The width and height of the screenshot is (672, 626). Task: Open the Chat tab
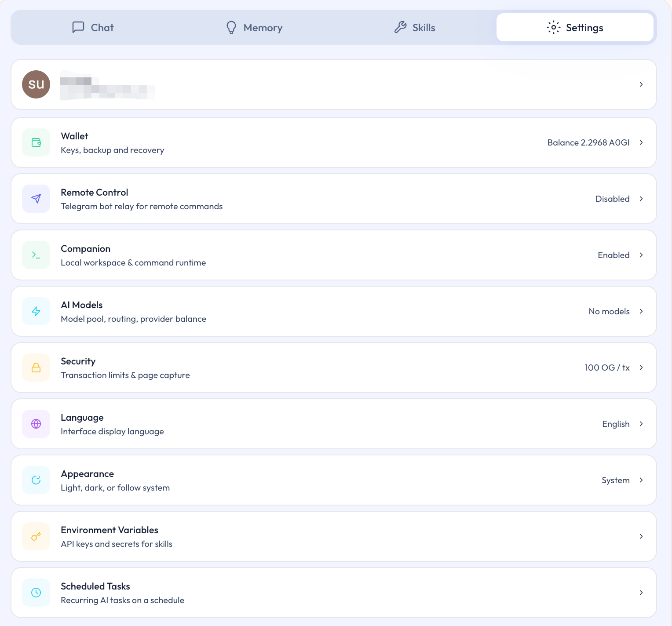click(93, 28)
